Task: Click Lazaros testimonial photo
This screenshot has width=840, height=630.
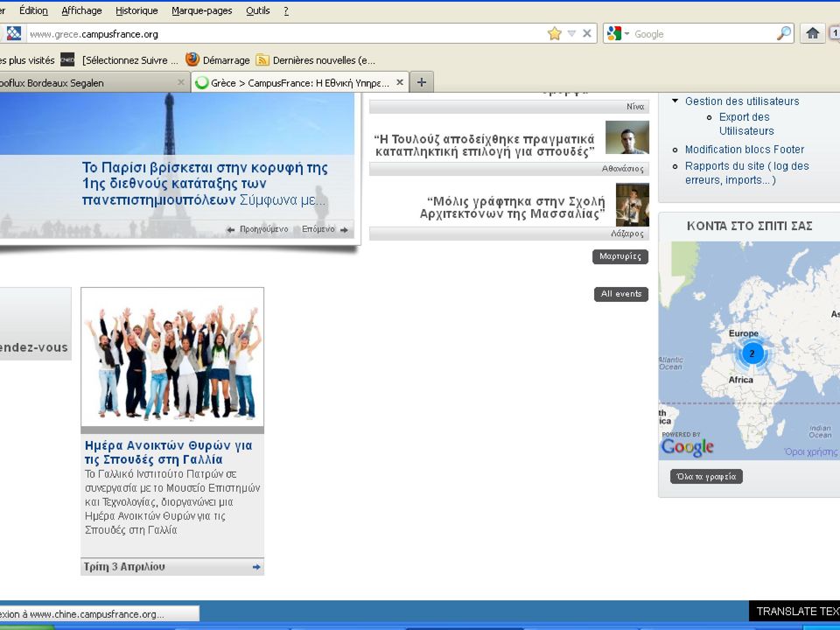Action: tap(632, 205)
